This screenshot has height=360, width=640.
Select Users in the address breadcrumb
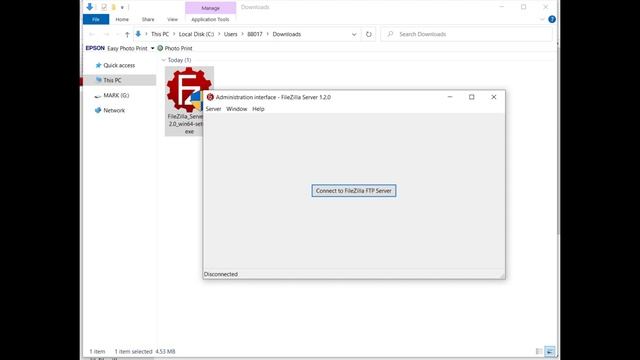(230, 34)
